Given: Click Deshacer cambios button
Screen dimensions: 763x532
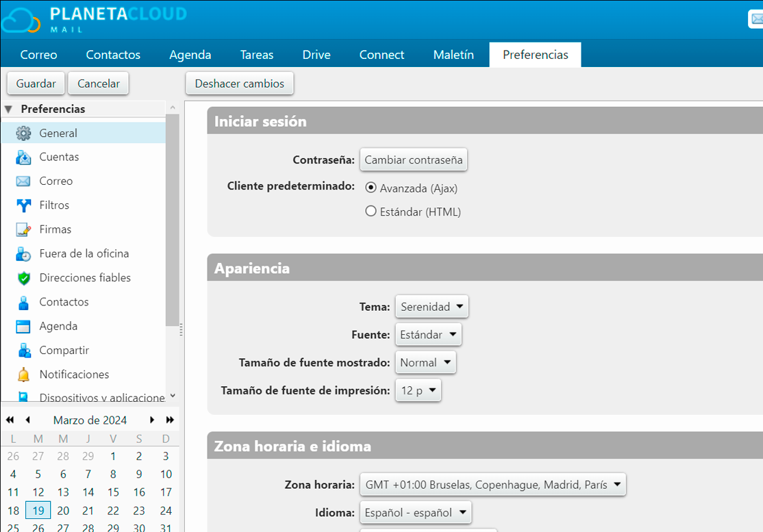Looking at the screenshot, I should (x=240, y=84).
